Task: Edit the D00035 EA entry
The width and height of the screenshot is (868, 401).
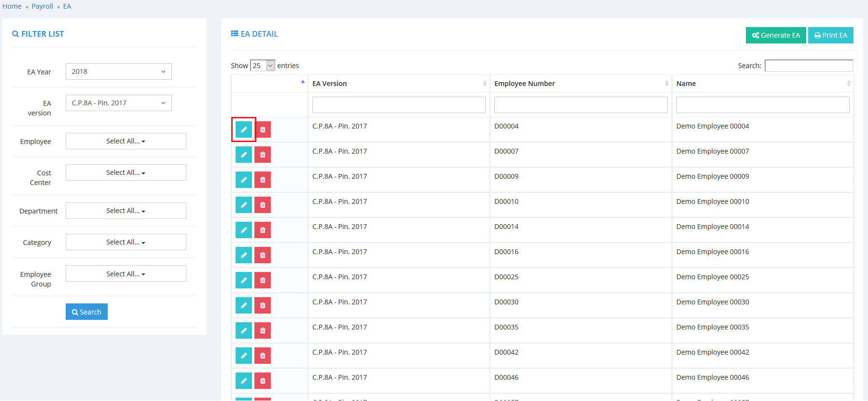Action: [x=244, y=330]
